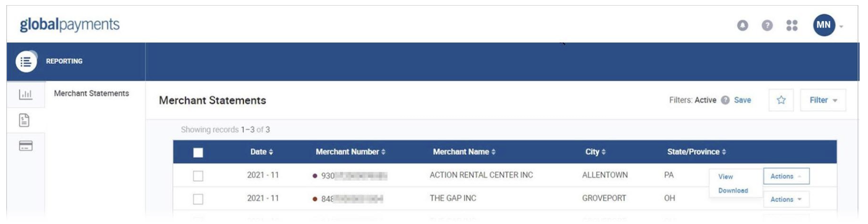The image size is (868, 224).
Task: Click the star favorite filter icon
Action: (781, 100)
